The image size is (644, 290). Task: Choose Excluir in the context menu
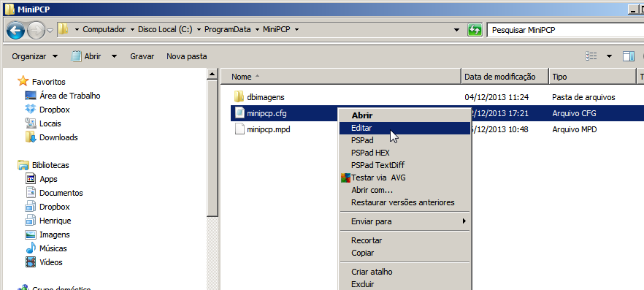tap(405, 284)
